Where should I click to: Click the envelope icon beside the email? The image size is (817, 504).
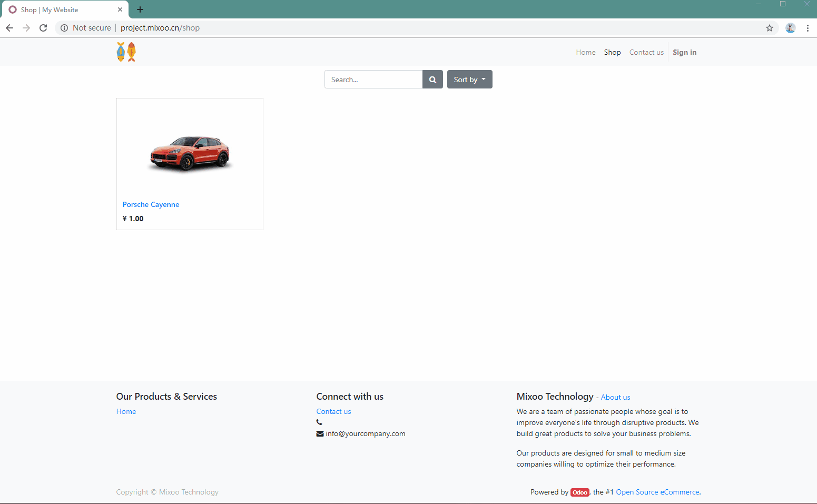[320, 434]
